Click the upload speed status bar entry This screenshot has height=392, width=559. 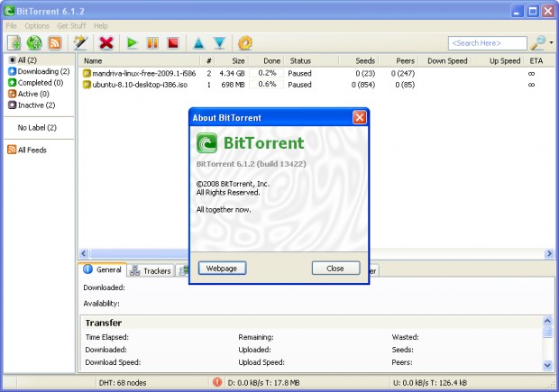pos(430,383)
